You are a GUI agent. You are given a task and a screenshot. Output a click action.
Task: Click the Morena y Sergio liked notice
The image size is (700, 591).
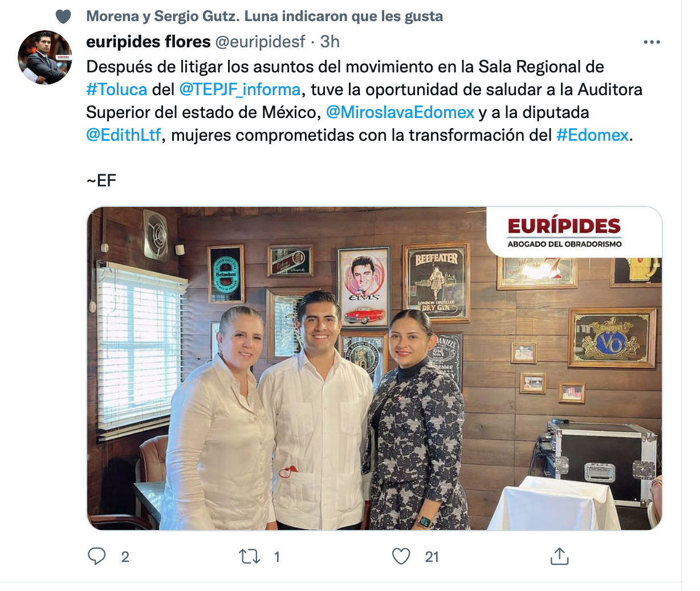tap(264, 17)
